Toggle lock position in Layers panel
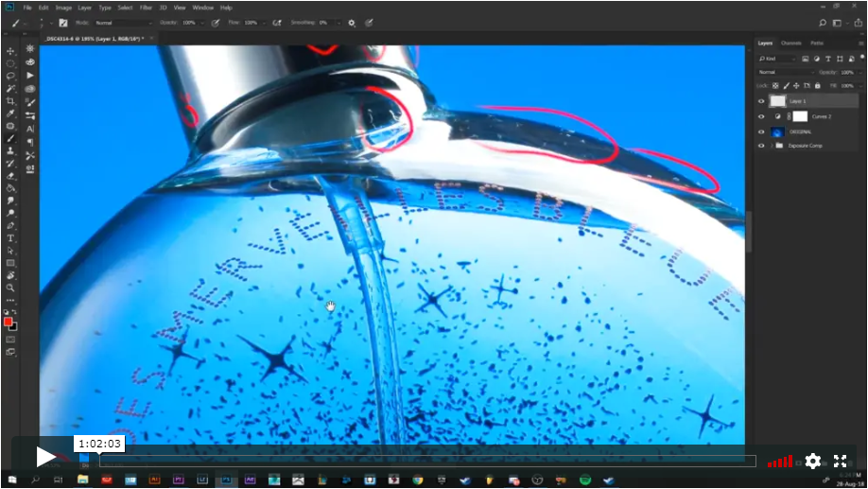Viewport: 868px width, 489px height. tap(796, 86)
